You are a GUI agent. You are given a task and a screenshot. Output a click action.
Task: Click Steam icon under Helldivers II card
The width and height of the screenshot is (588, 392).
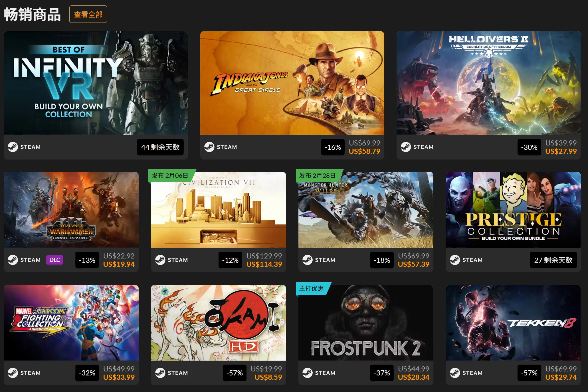point(406,147)
